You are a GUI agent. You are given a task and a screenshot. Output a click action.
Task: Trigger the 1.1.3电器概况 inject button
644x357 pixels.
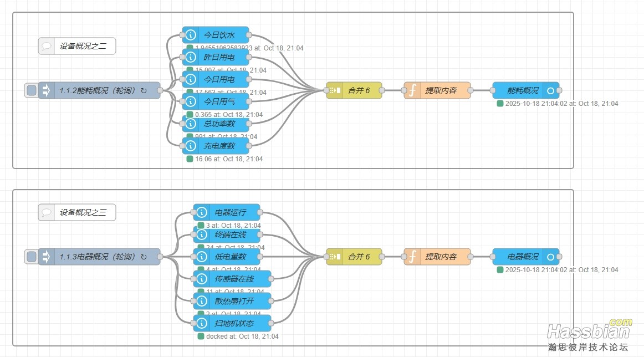click(32, 257)
